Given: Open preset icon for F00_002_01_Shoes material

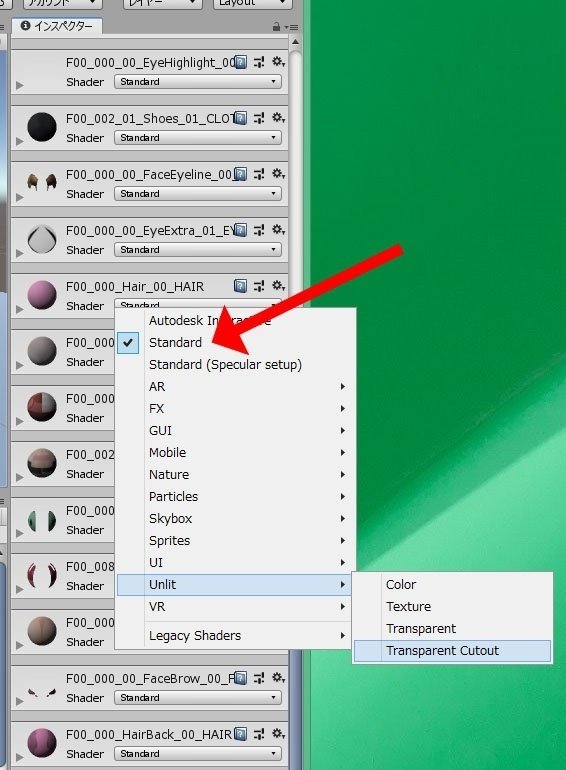Looking at the screenshot, I should point(259,118).
